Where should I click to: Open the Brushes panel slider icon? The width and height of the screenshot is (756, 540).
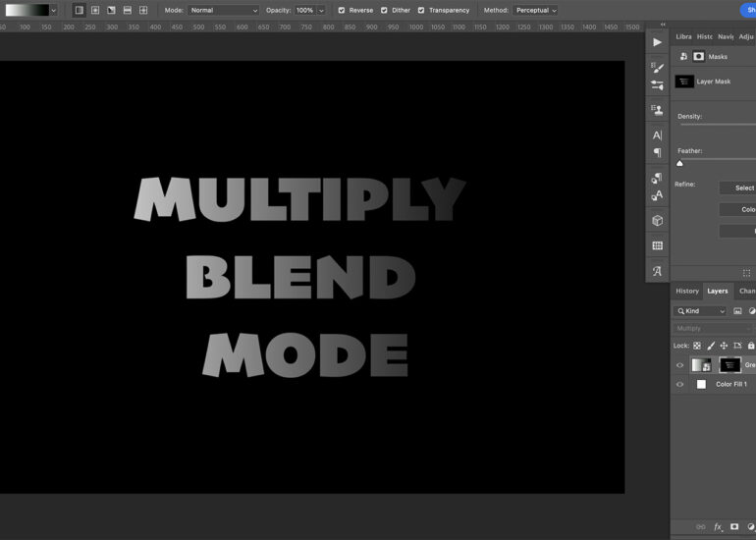point(657,85)
